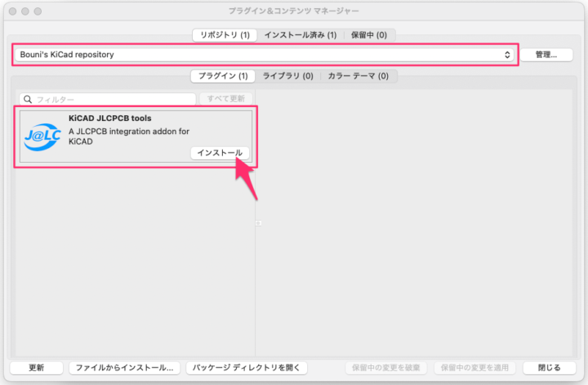Select the KiCAD JLCPCB tools title
588x385 pixels.
pos(109,119)
